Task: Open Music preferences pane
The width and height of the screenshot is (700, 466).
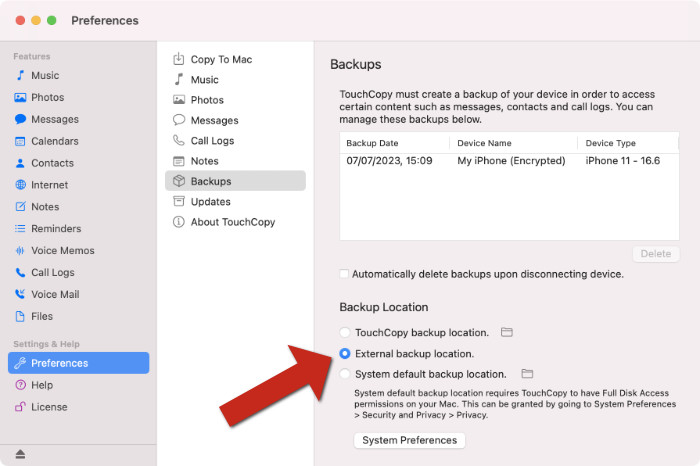Action: (x=196, y=79)
